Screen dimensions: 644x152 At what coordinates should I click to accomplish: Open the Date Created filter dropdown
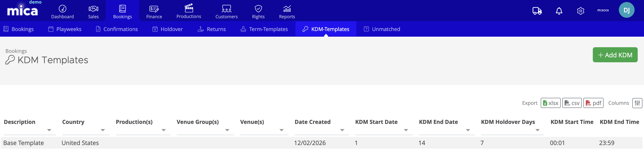(x=342, y=130)
